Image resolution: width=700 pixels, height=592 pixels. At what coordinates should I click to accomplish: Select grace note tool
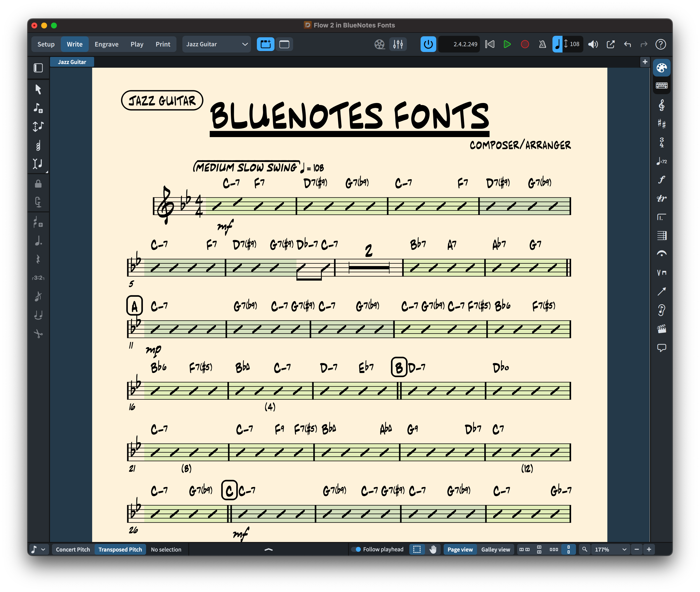click(38, 296)
